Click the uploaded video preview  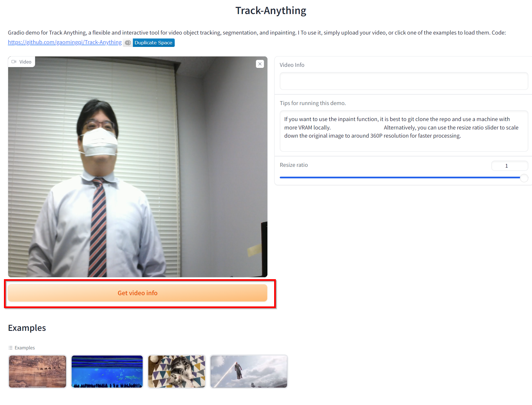(138, 167)
